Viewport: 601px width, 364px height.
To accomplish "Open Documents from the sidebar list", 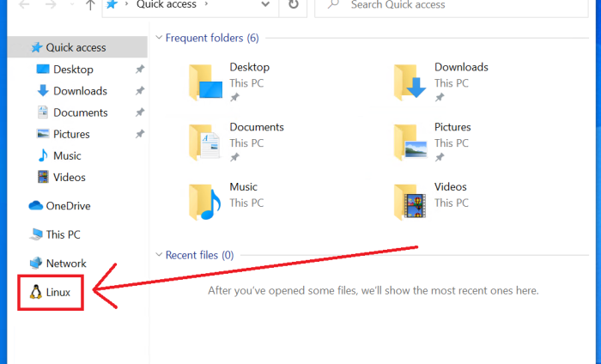I will (x=81, y=112).
